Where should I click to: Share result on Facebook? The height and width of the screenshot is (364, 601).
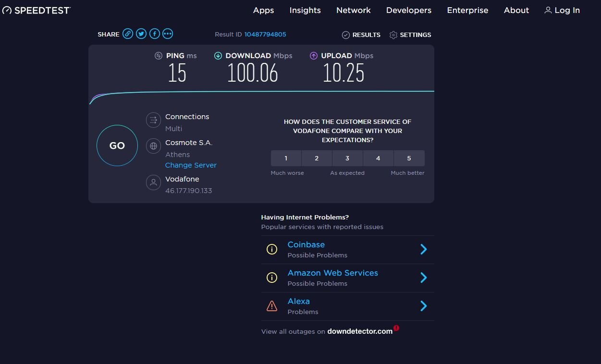tap(154, 34)
